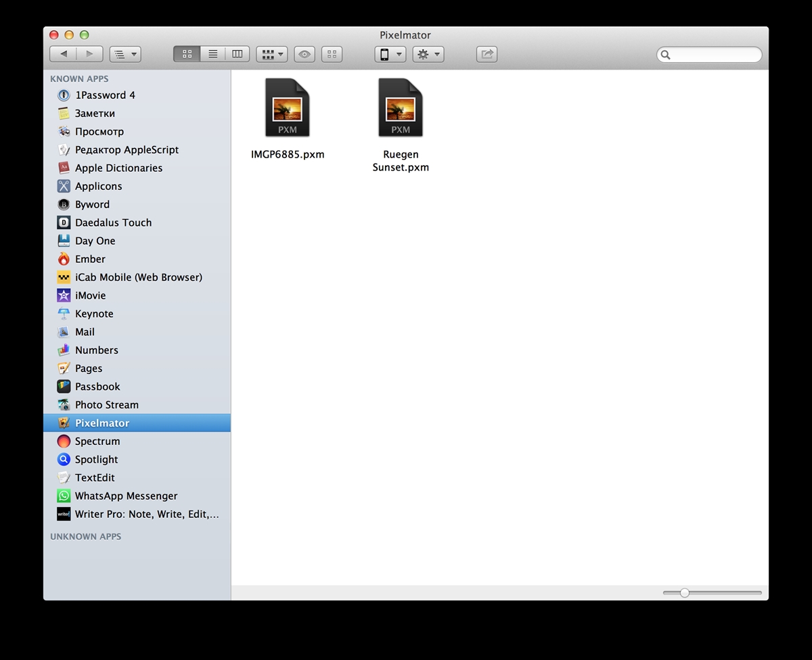Select Photo Stream in the sidebar list

point(106,405)
